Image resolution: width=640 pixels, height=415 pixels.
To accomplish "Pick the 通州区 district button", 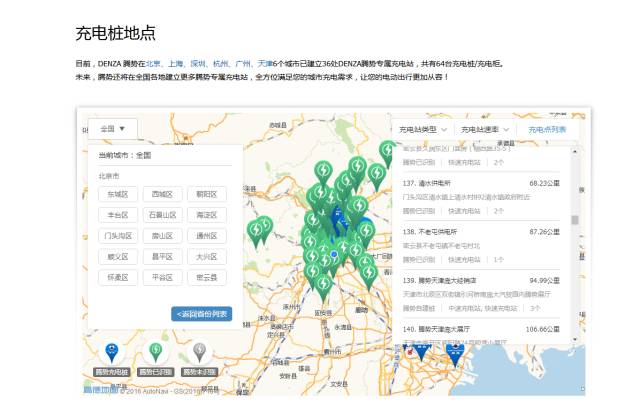I will pos(207,236).
